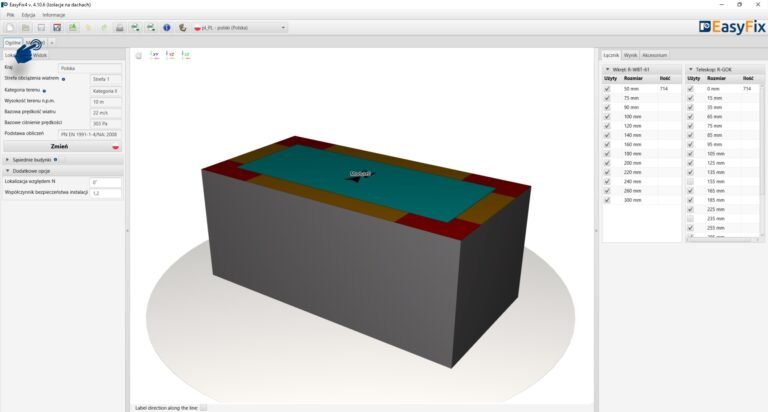Viewport: 768px width, 412px height.
Task: Uncheck the 300 mm Wkręt size
Action: click(607, 200)
